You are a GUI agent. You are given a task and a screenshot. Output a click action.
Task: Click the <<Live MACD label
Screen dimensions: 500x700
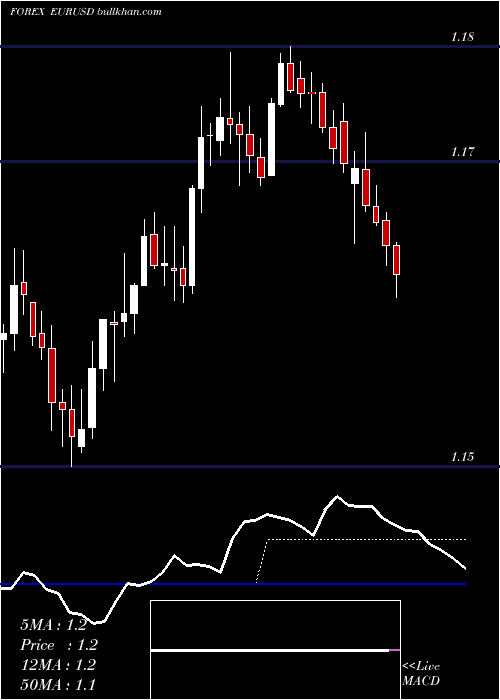(421, 673)
